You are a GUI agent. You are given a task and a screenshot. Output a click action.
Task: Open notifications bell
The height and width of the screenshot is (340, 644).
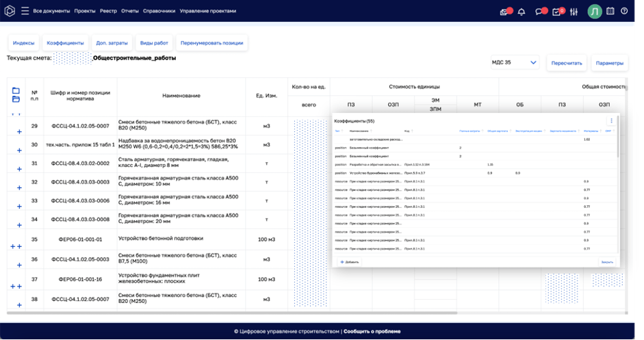pyautogui.click(x=521, y=12)
